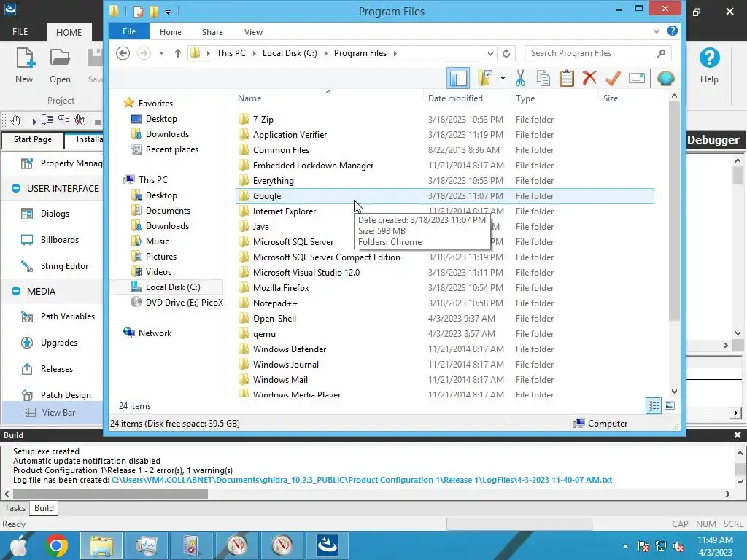747x560 pixels.
Task: Open the Home ribbon tab in Explorer
Action: pyautogui.click(x=171, y=32)
